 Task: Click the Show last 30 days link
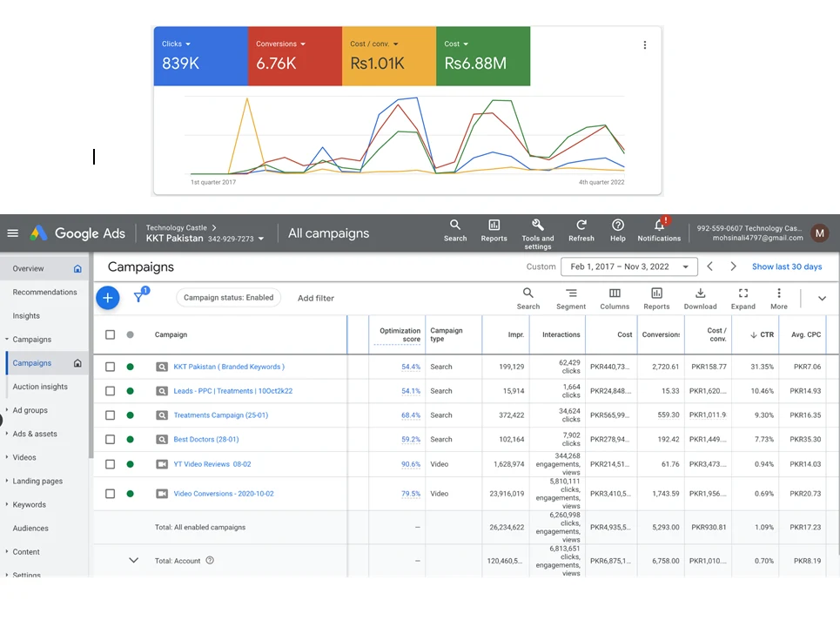click(x=786, y=266)
